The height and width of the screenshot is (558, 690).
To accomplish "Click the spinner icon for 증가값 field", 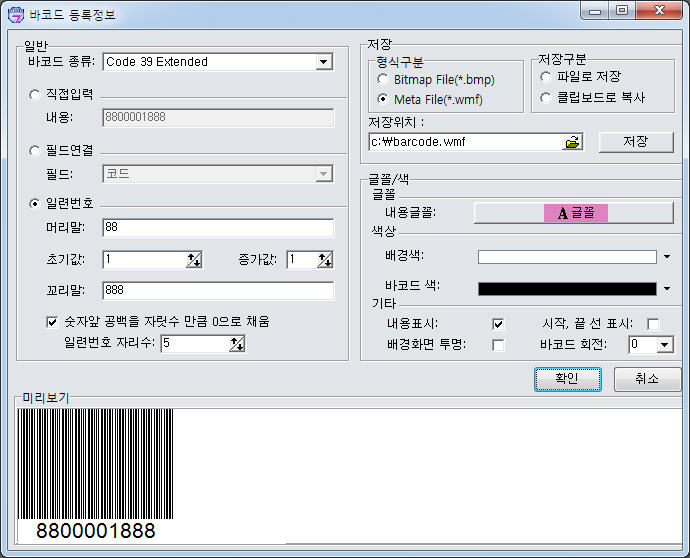I will click(325, 260).
